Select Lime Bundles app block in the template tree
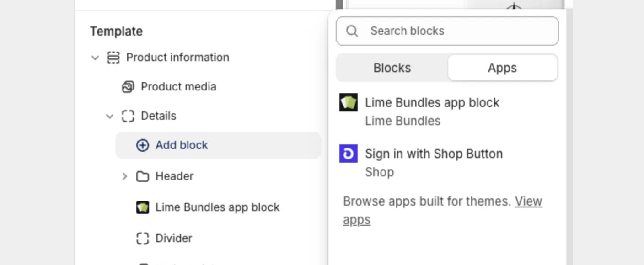 218,207
